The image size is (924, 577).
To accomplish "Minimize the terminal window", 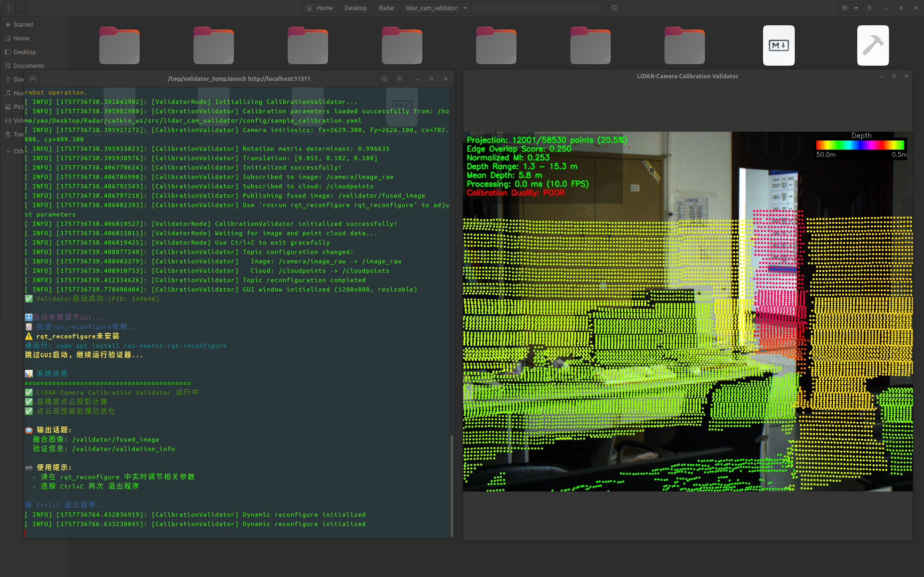I will click(417, 79).
